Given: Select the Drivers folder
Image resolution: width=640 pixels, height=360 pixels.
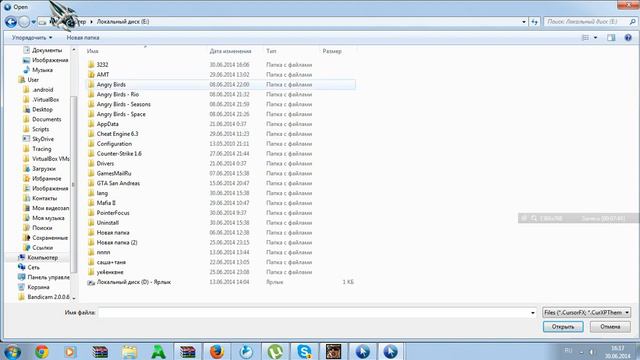Looking at the screenshot, I should tap(220, 163).
